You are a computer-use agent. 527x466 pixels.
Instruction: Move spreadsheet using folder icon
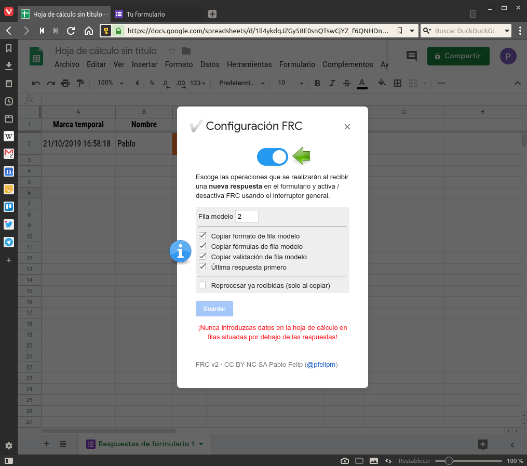click(x=186, y=51)
